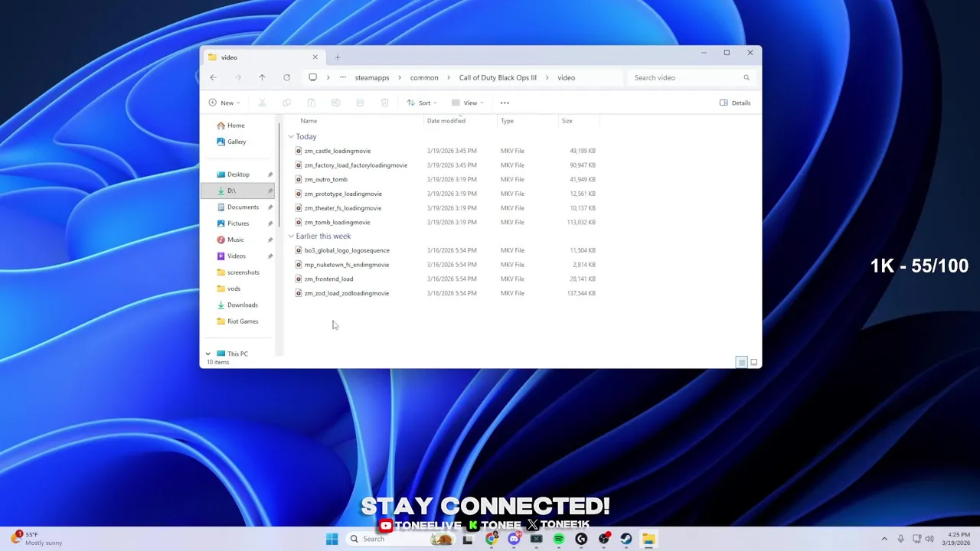Screen dimensions: 980x551
Task: Show hidden tray icons chevron
Action: point(884,539)
